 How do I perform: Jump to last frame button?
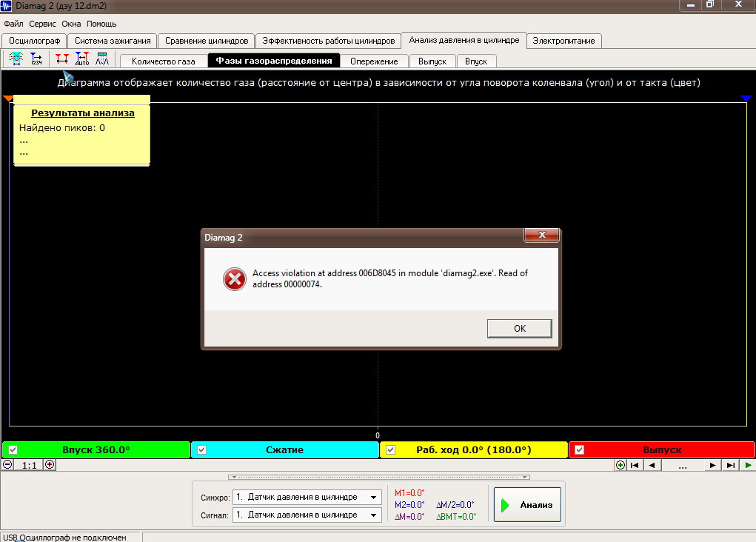[730, 465]
